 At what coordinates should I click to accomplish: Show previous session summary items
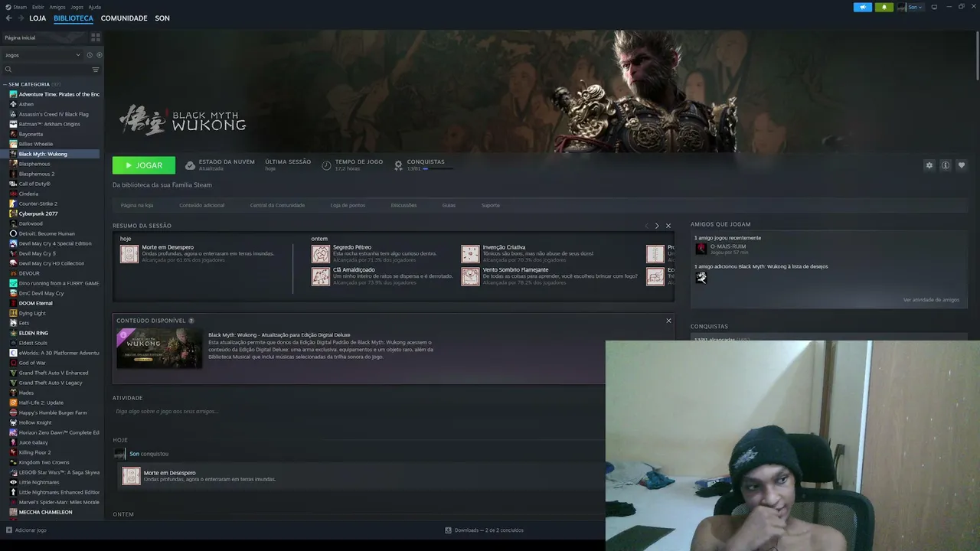pyautogui.click(x=646, y=226)
